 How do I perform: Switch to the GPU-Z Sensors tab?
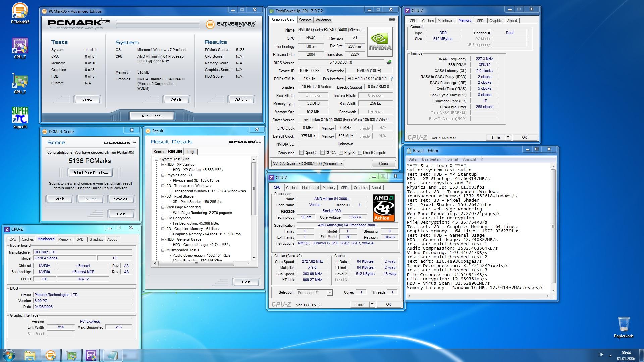pos(305,20)
